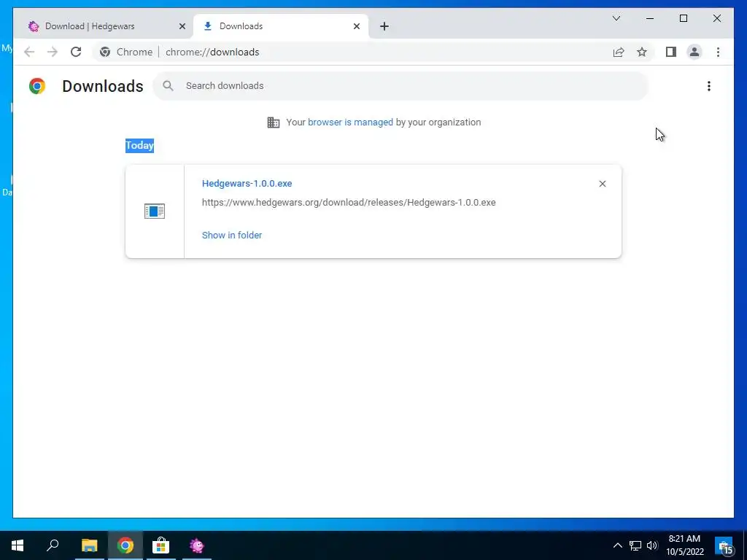Open Windows taskbar search
The width and height of the screenshot is (747, 560).
click(53, 545)
